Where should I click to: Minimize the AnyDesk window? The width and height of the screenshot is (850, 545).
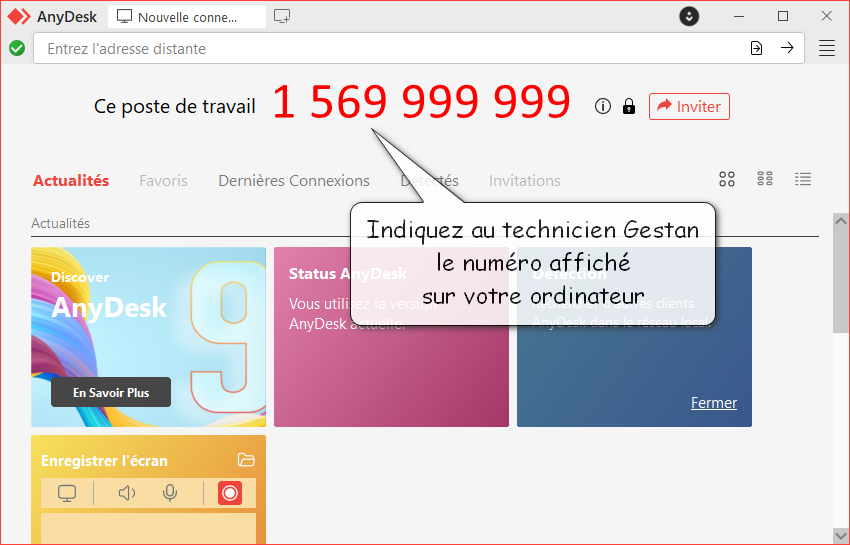point(738,16)
